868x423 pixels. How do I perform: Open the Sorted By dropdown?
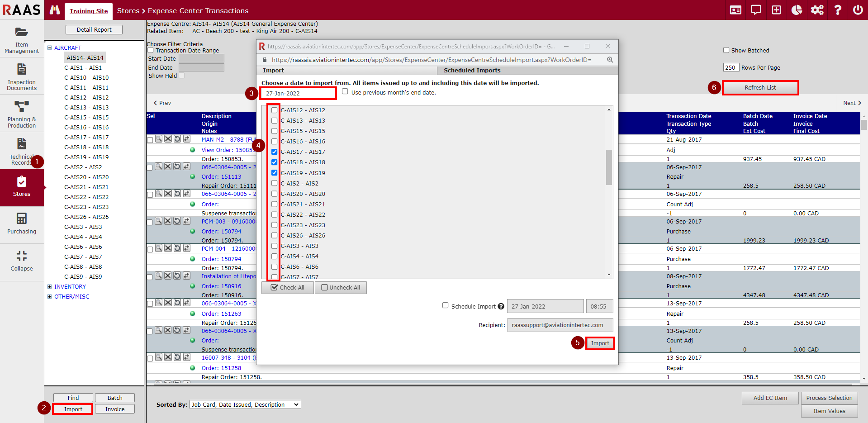(x=245, y=404)
